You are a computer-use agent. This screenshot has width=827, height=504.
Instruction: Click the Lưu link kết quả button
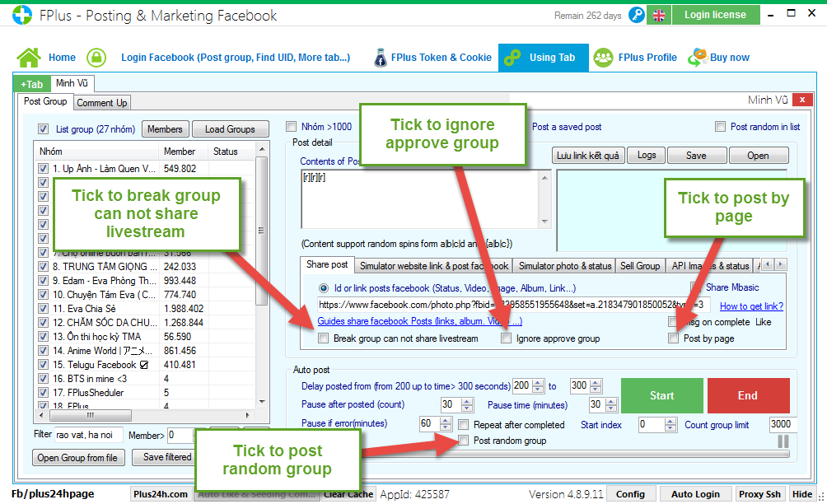pyautogui.click(x=588, y=156)
